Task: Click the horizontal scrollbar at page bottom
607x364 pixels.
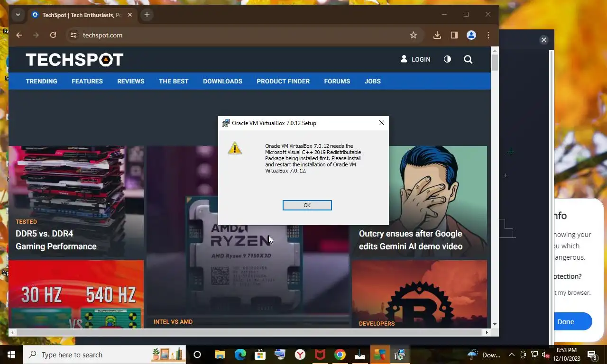Action: pos(249,332)
